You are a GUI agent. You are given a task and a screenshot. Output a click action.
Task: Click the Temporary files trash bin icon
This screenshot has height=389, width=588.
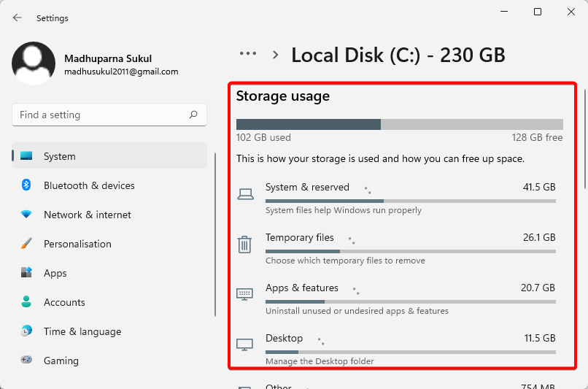click(x=244, y=244)
